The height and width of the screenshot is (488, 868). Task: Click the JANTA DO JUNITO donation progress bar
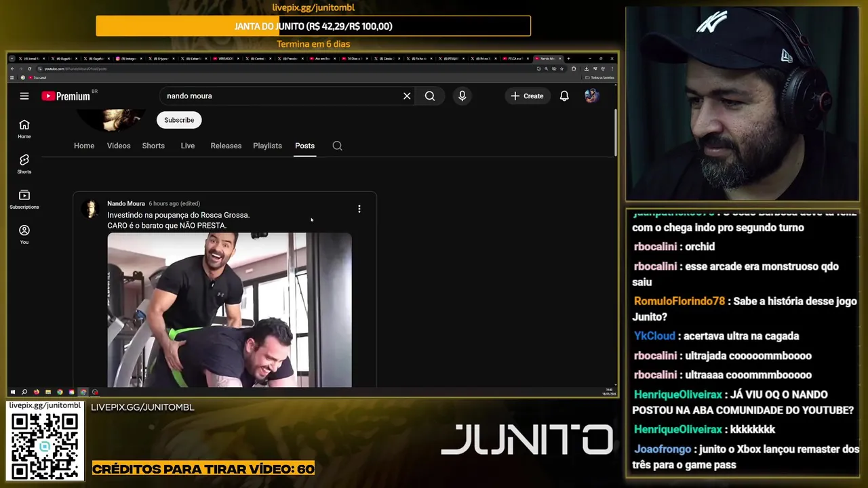coord(313,26)
